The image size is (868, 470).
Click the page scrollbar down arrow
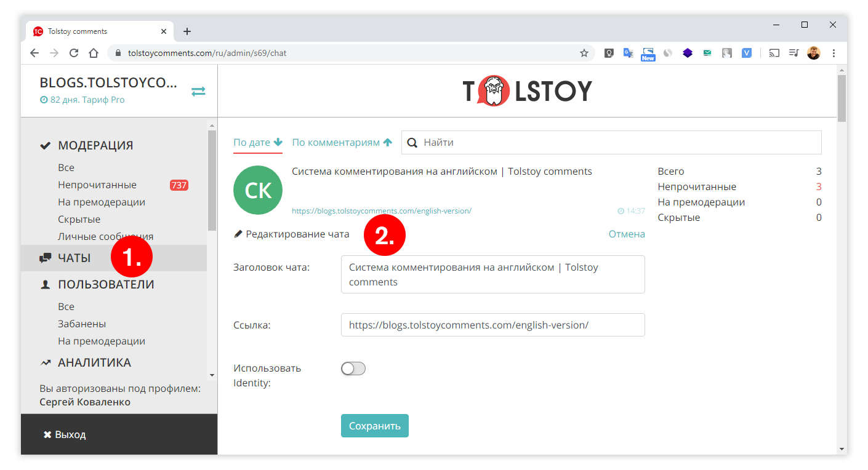pos(842,449)
